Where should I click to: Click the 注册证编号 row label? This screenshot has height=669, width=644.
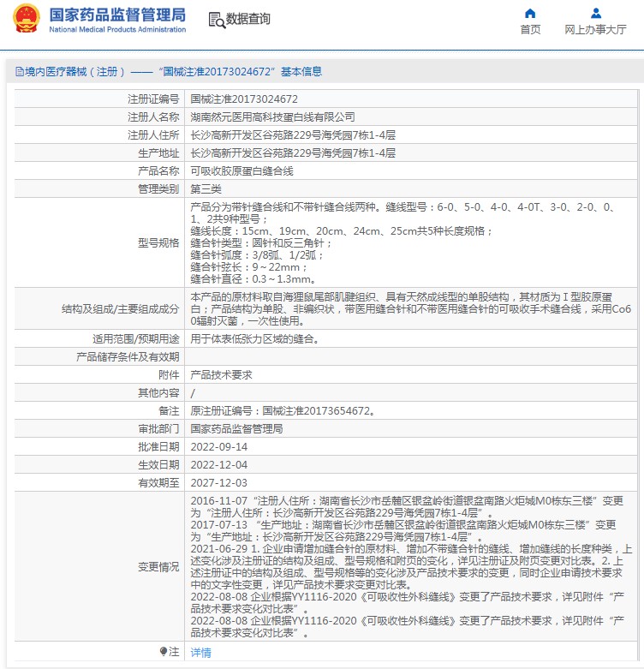[153, 99]
